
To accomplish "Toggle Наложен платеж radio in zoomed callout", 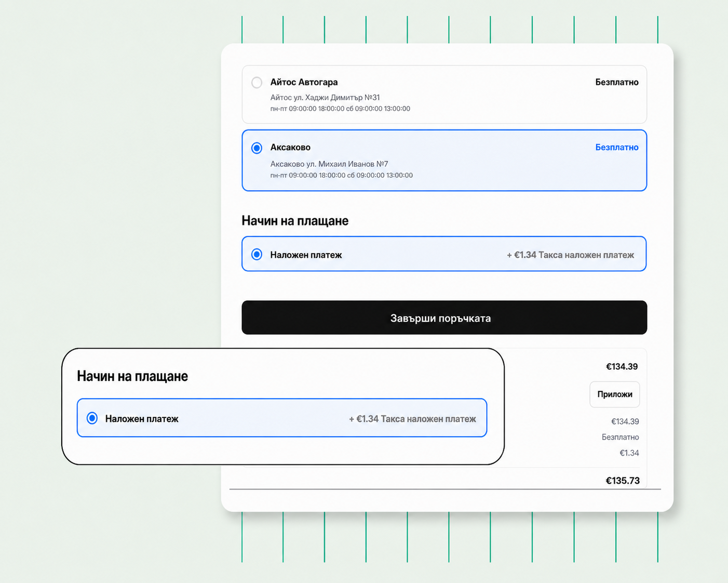I will [x=92, y=418].
